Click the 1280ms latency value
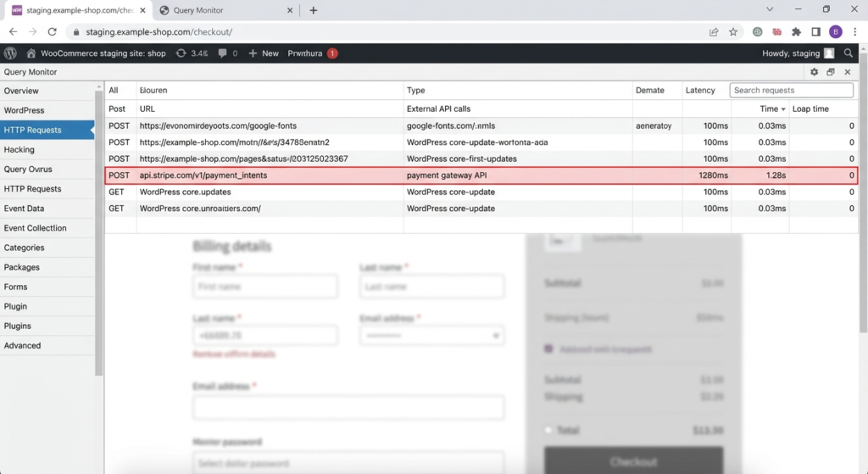 pos(713,175)
